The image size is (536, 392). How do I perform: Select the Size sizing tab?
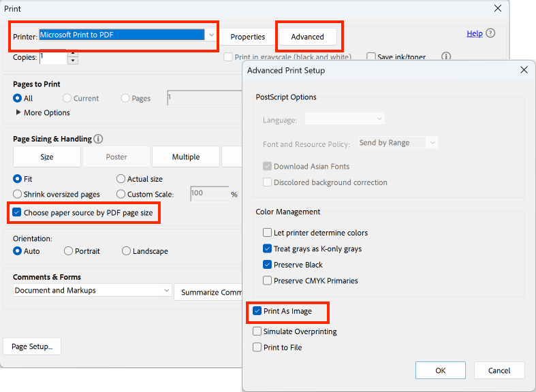[x=47, y=157]
